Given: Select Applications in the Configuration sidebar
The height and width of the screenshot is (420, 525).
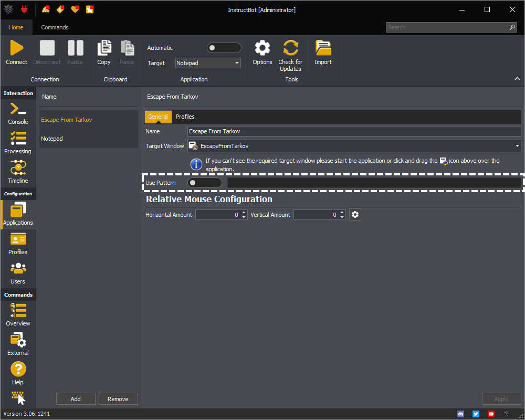Looking at the screenshot, I should (x=18, y=214).
